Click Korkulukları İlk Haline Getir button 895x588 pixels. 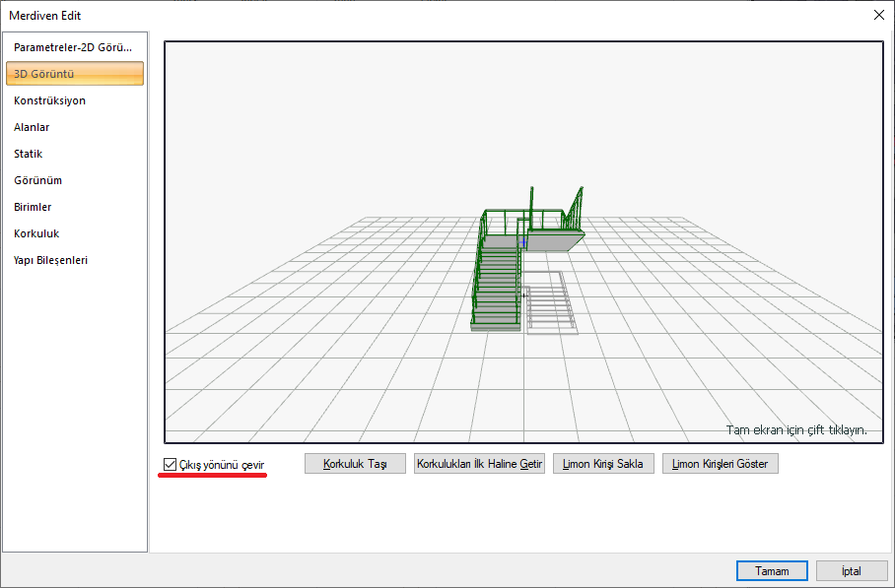[x=479, y=464]
